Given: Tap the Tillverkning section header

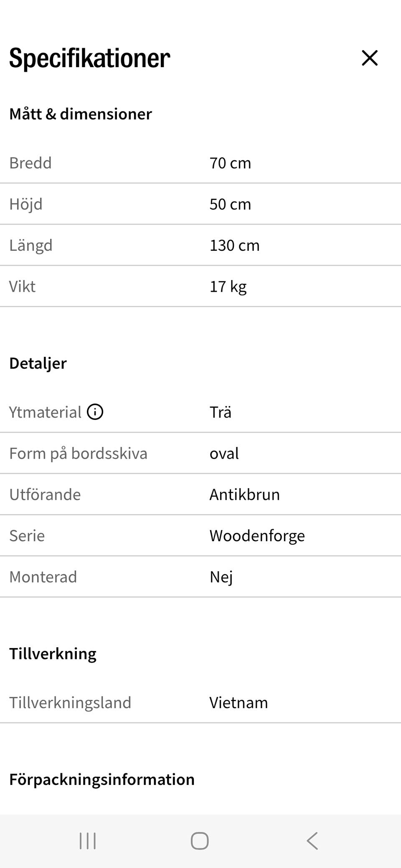Looking at the screenshot, I should point(53,654).
